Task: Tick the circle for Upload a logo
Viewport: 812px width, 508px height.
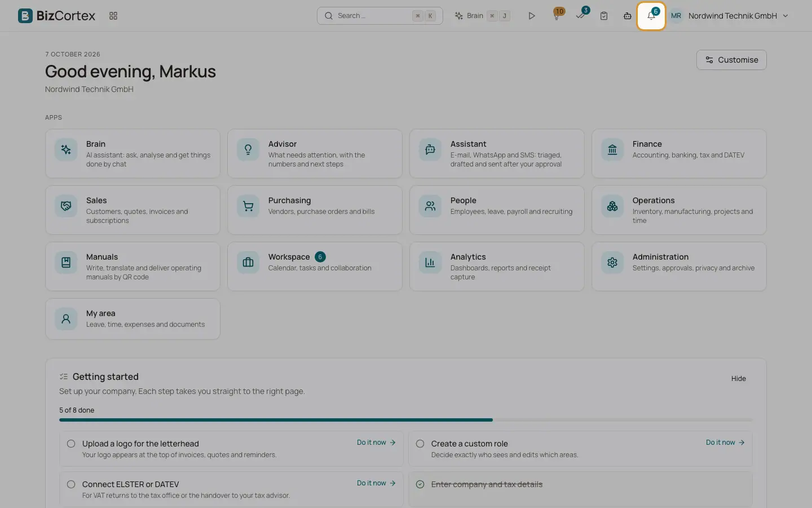Action: [x=71, y=444]
